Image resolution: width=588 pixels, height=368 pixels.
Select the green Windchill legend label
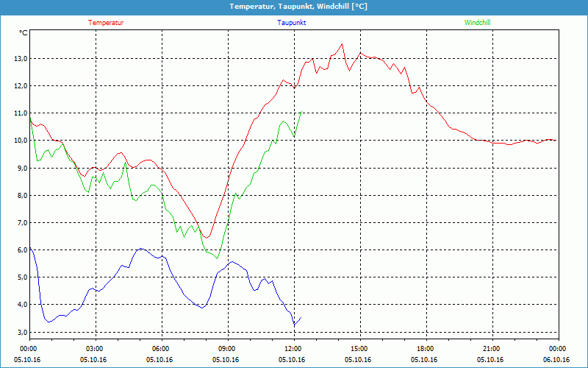(477, 23)
